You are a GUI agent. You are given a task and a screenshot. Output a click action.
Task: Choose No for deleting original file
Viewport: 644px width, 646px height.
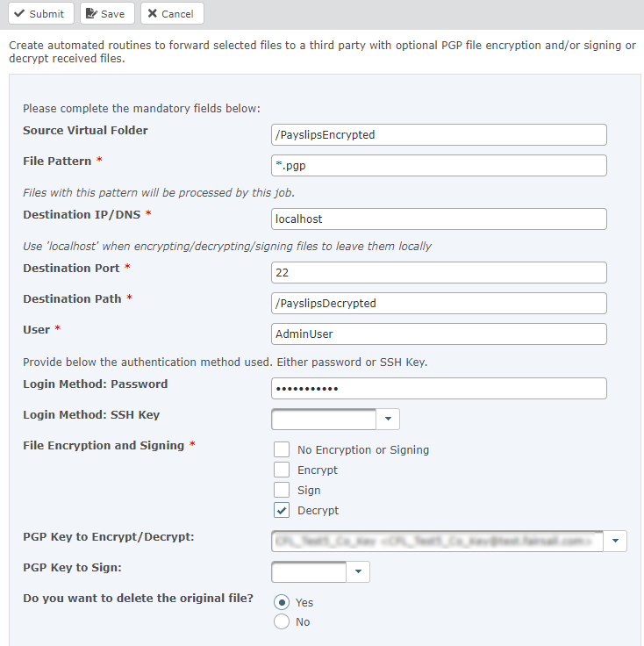[x=282, y=621]
